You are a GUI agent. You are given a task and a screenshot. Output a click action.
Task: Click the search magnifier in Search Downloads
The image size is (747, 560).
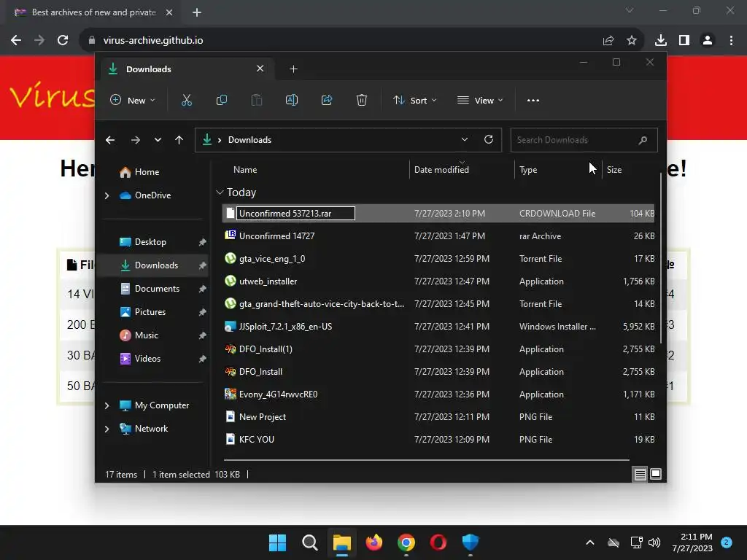[x=643, y=140]
